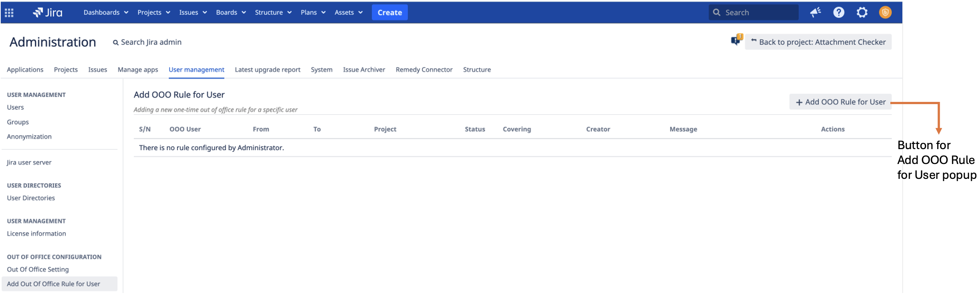Open the Boards dropdown menu
The width and height of the screenshot is (980, 296).
[x=231, y=13]
